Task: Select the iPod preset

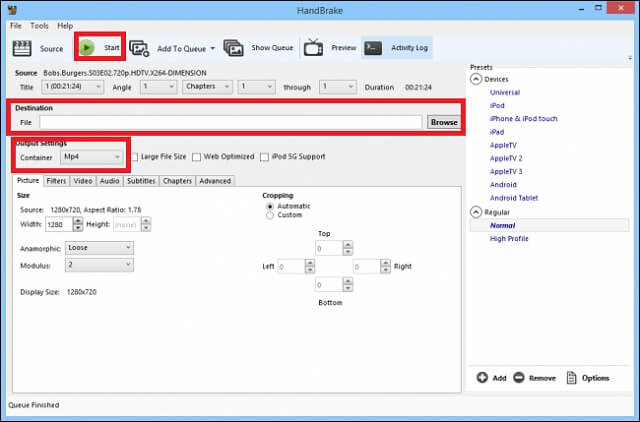Action: tap(497, 105)
